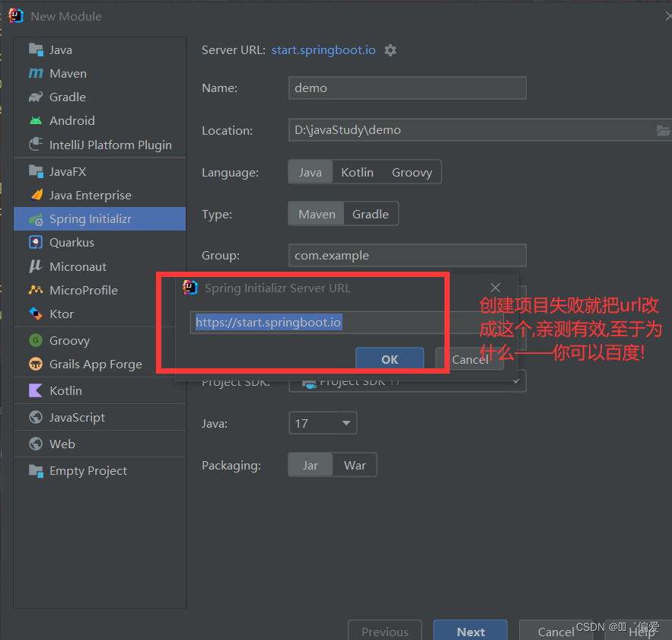Click the Spring Initializr leaf icon
The image size is (672, 640).
pyautogui.click(x=36, y=219)
